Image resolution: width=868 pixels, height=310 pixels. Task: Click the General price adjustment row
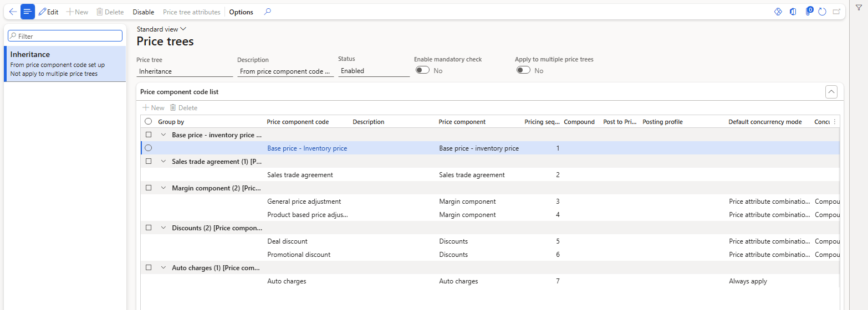point(490,201)
